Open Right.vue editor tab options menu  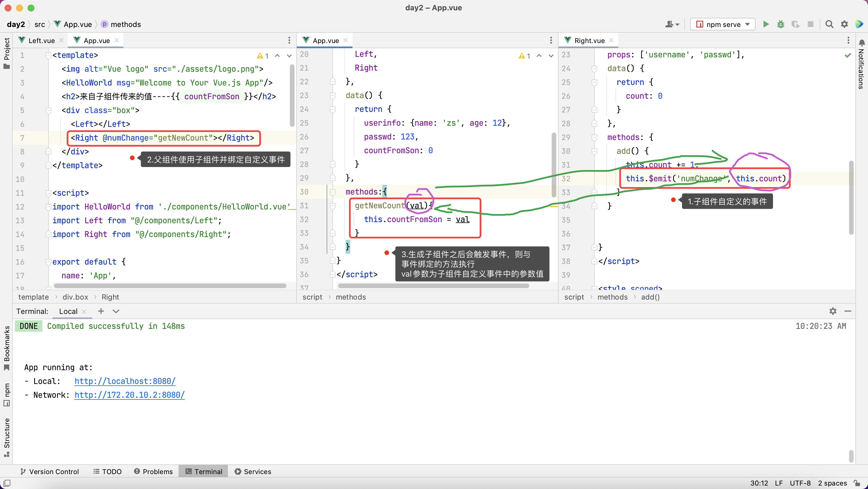tap(848, 40)
